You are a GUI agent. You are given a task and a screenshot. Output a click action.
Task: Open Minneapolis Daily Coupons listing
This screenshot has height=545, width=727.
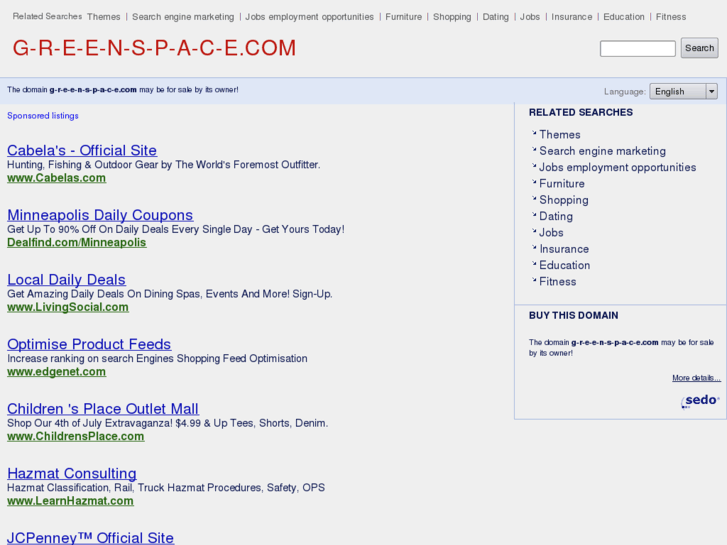100,215
